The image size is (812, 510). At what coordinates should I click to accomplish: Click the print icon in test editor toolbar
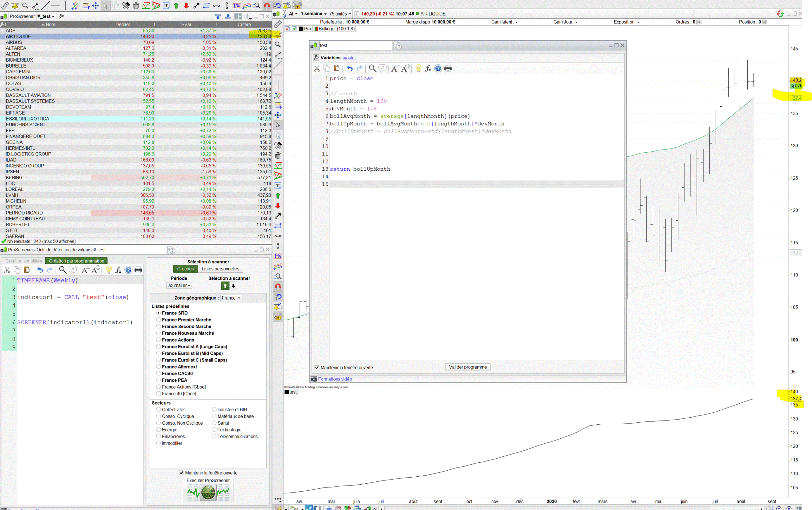click(x=448, y=69)
